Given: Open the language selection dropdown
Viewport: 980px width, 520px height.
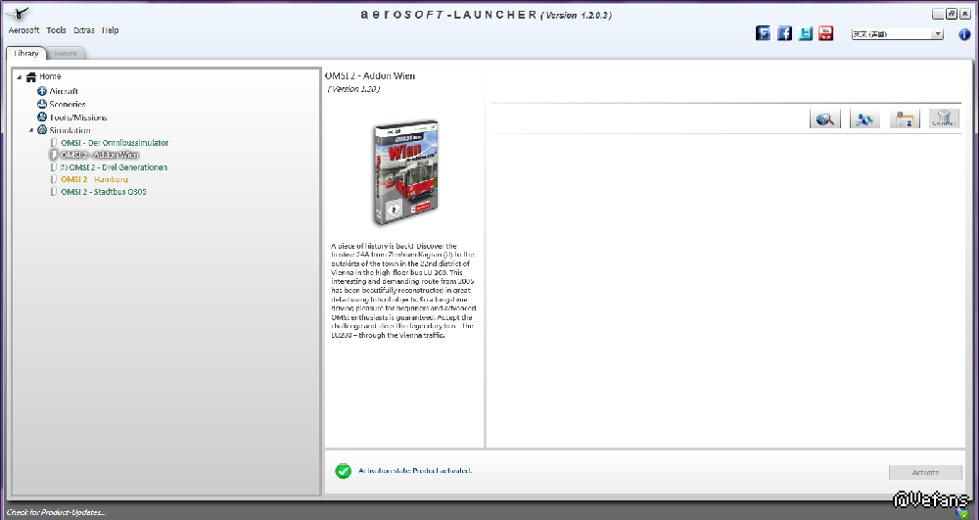Looking at the screenshot, I should tap(898, 34).
